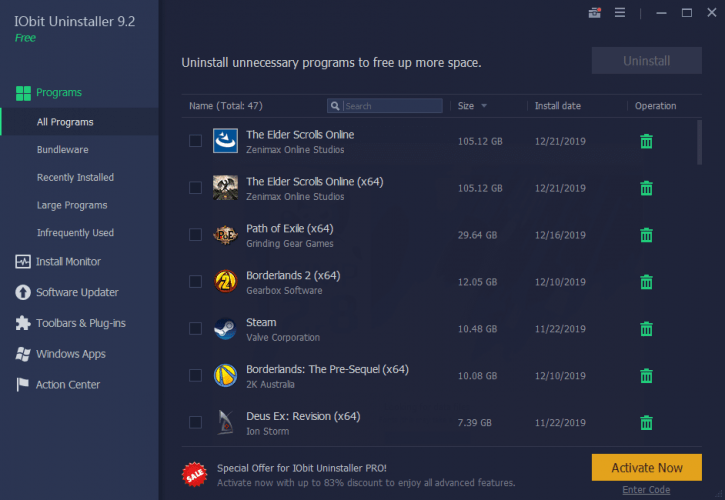Click the Gearbox Software publisher text
The image size is (725, 500).
284,290
